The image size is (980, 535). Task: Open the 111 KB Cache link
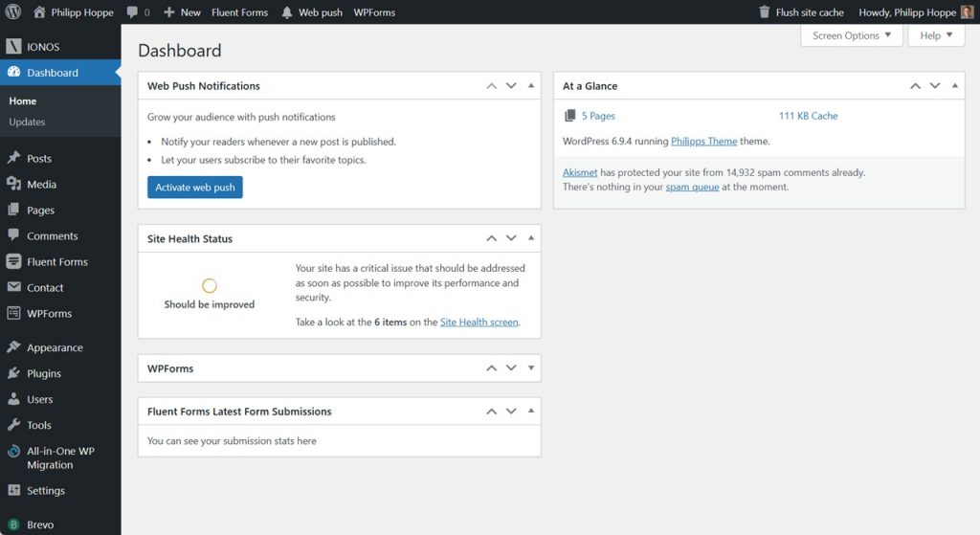point(808,116)
